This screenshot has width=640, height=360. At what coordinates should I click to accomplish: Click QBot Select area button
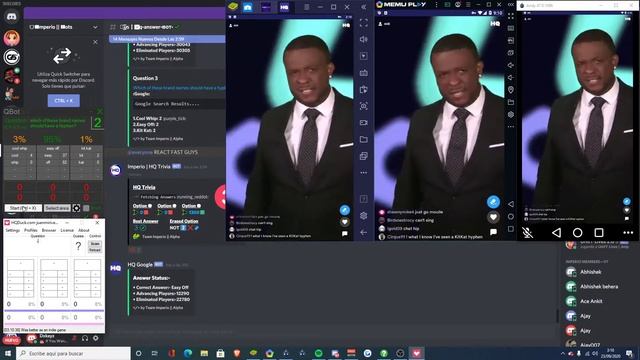pos(57,208)
